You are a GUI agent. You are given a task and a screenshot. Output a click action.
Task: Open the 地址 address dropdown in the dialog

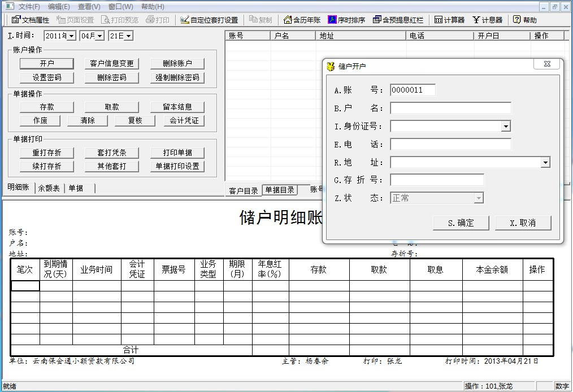[x=546, y=162]
